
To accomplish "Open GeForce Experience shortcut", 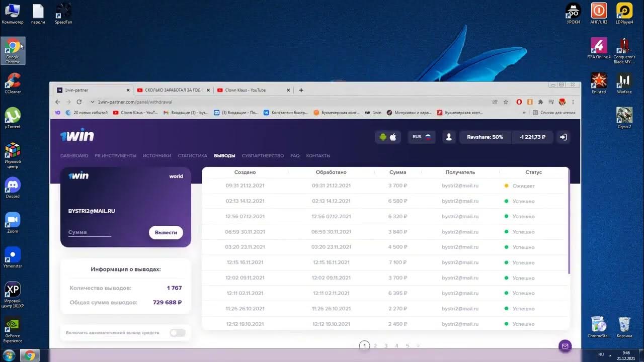I will (13, 330).
